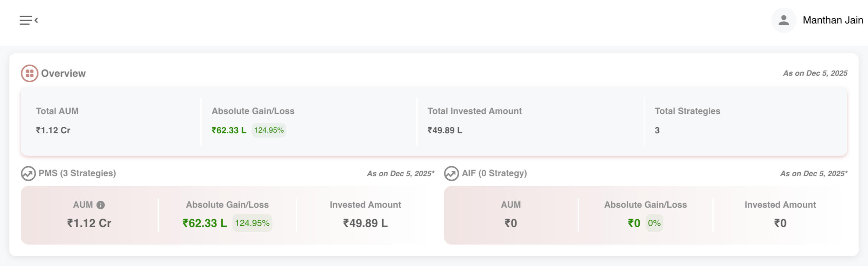Click the Overview grid icon
868x266 pixels.
[29, 73]
